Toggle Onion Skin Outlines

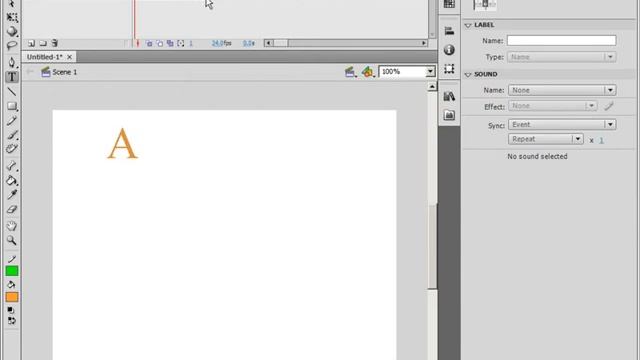pos(160,43)
